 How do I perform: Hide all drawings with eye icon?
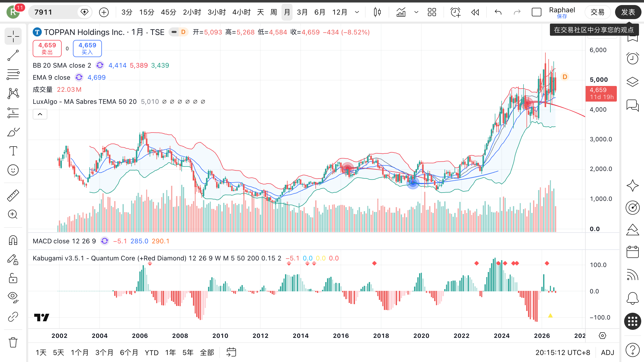[x=13, y=298]
